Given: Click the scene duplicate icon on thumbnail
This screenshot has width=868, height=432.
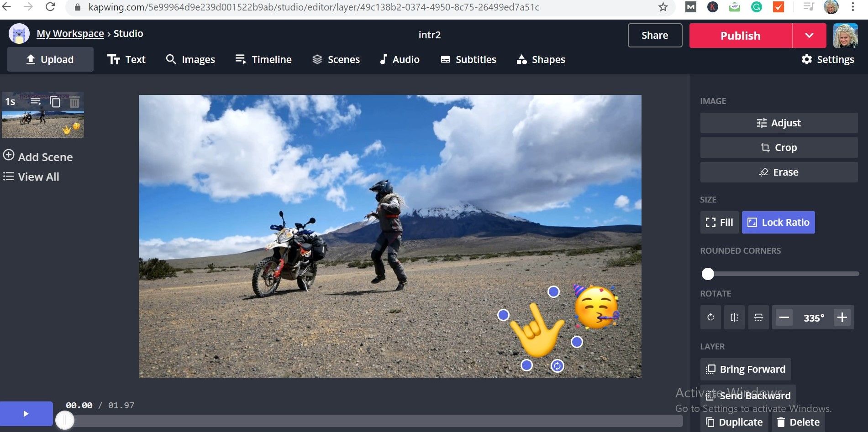Looking at the screenshot, I should [55, 102].
